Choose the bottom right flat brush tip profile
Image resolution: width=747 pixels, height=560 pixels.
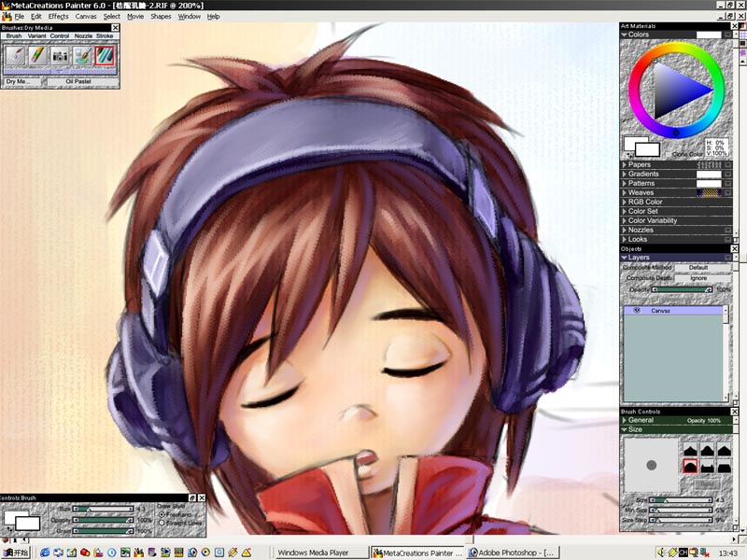pos(725,466)
